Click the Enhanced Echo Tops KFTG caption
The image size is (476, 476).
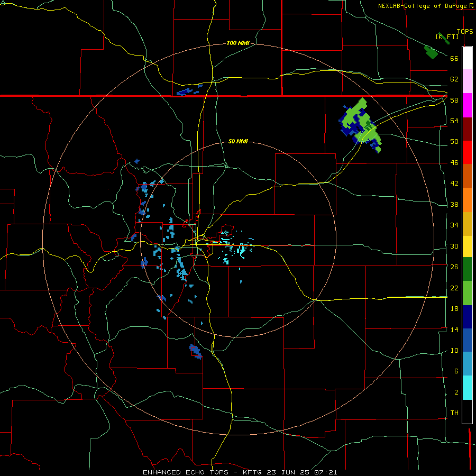coord(240,472)
